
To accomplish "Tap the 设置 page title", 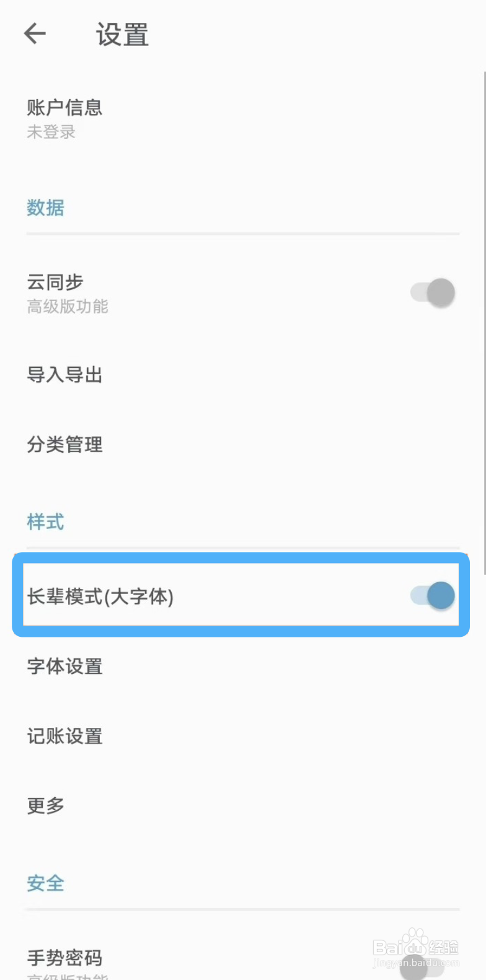I will tap(122, 35).
